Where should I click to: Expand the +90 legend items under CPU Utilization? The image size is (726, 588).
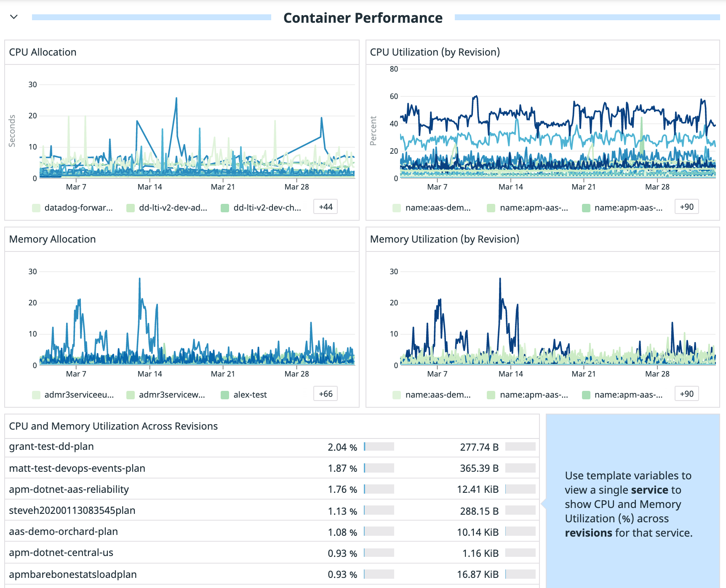pos(686,206)
